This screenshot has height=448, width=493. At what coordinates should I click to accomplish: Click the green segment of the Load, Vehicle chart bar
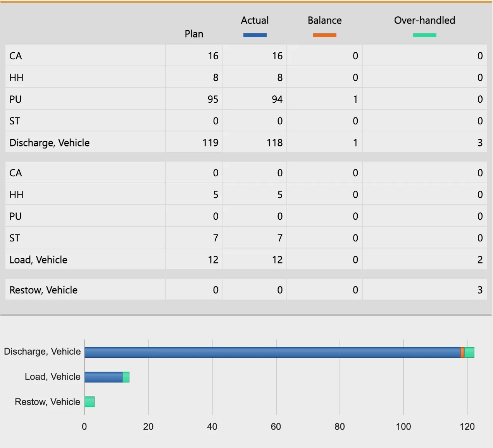(x=126, y=377)
